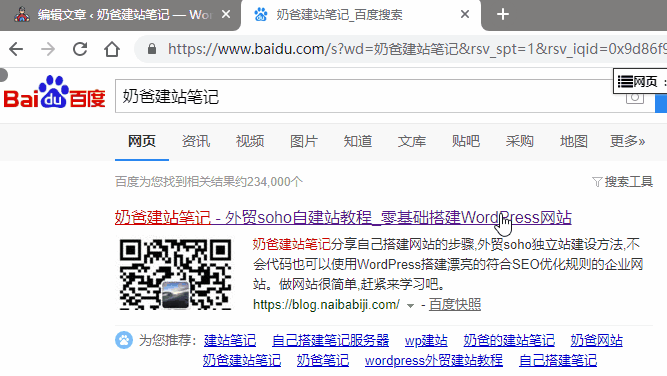Open the browser home page
667x376 pixels.
[x=112, y=49]
